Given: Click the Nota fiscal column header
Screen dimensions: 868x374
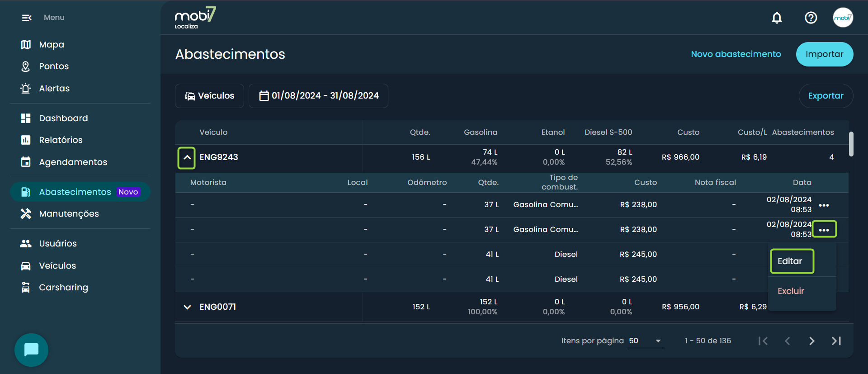Looking at the screenshot, I should click(716, 182).
